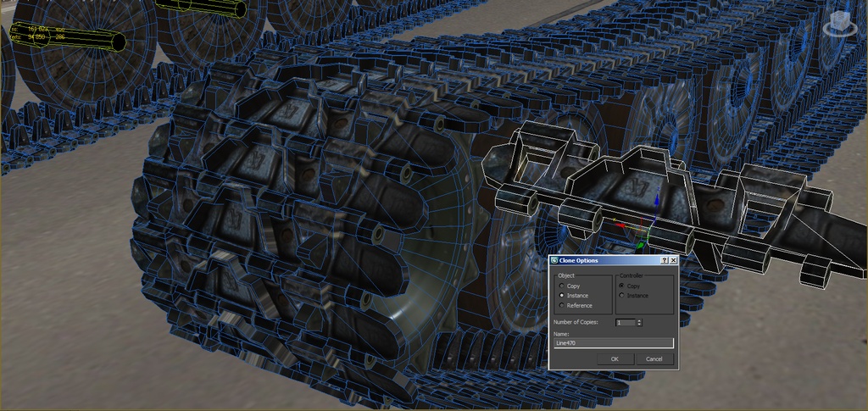This screenshot has height=411, width=868.
Task: Close the Clone Options dialog with X
Action: coord(673,260)
